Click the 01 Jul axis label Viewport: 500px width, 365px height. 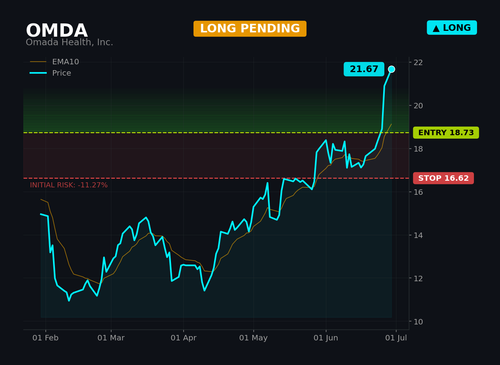[x=396, y=338]
